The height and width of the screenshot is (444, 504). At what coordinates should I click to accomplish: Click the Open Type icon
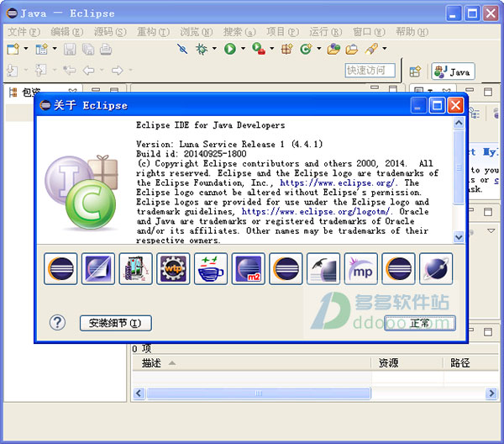coord(333,50)
